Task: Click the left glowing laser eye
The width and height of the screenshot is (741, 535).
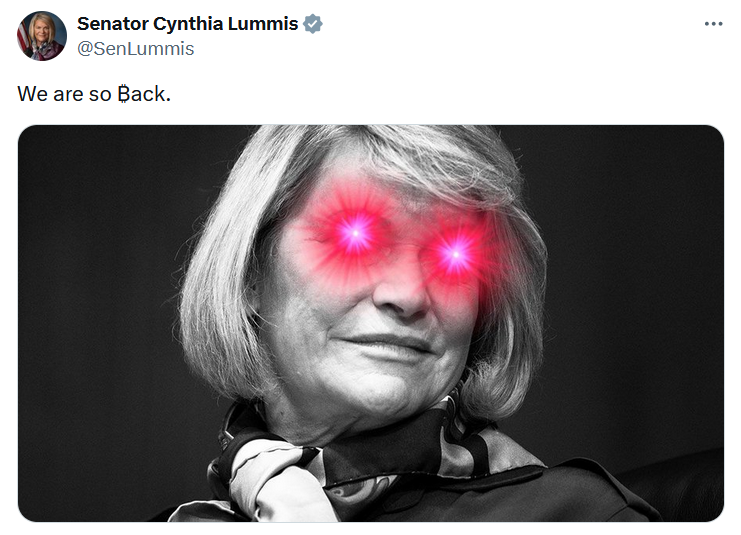Action: (x=355, y=233)
